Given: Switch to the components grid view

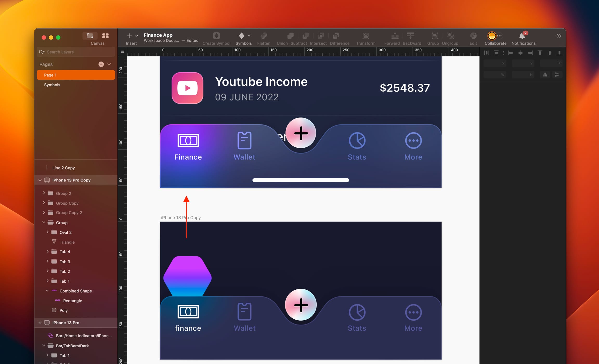Looking at the screenshot, I should [x=105, y=36].
